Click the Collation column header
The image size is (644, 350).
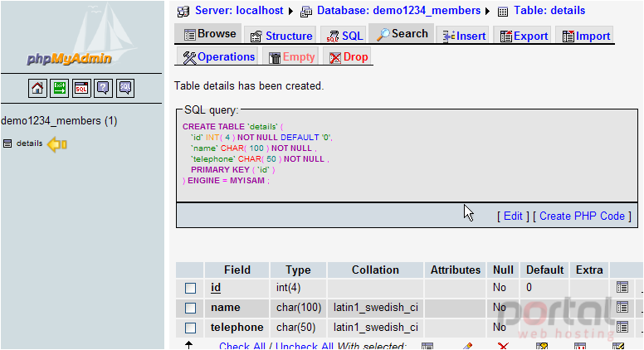tap(375, 270)
